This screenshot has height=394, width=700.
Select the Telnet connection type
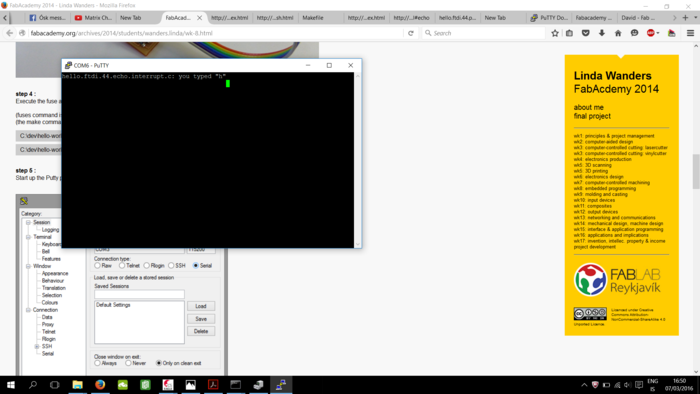tap(122, 265)
